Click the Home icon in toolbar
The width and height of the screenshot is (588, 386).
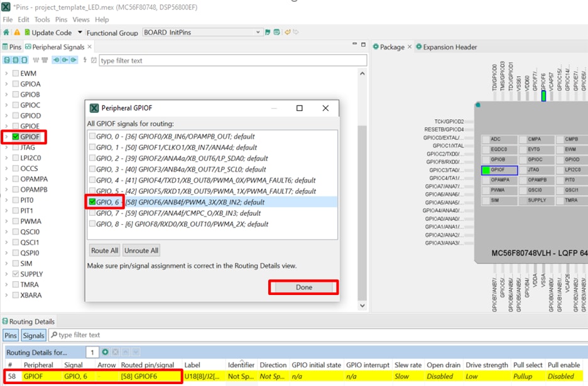(x=6, y=33)
